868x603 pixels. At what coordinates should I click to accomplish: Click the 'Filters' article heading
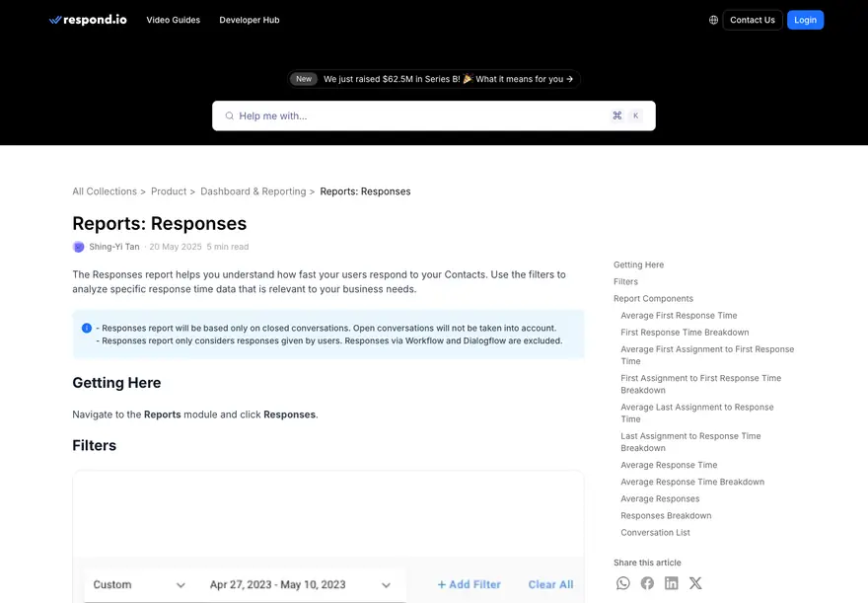click(94, 446)
